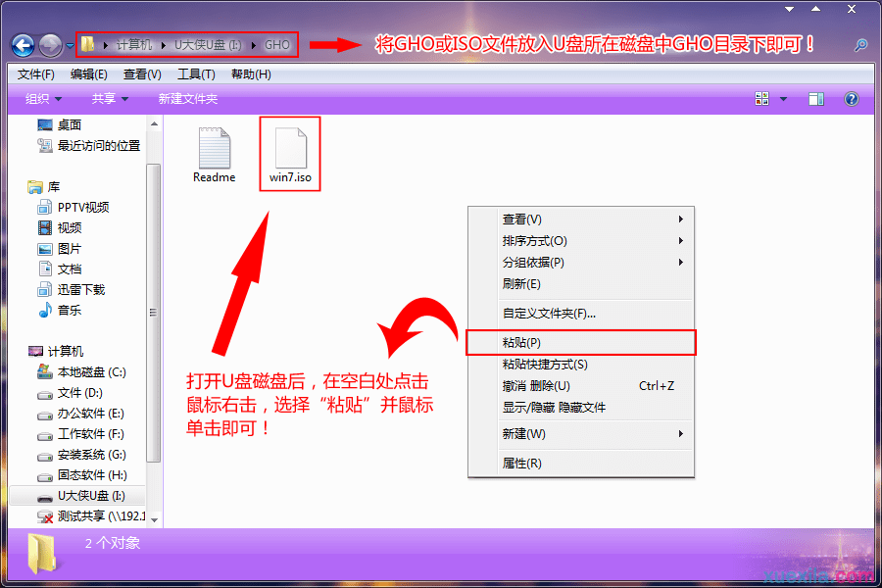Open PPTV视频 from the Libraries sidebar

(x=83, y=207)
